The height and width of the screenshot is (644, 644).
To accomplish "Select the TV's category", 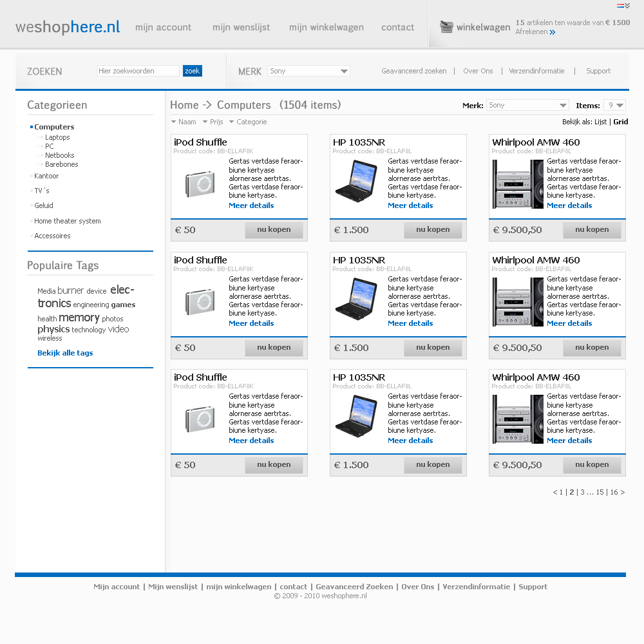I will coord(41,191).
